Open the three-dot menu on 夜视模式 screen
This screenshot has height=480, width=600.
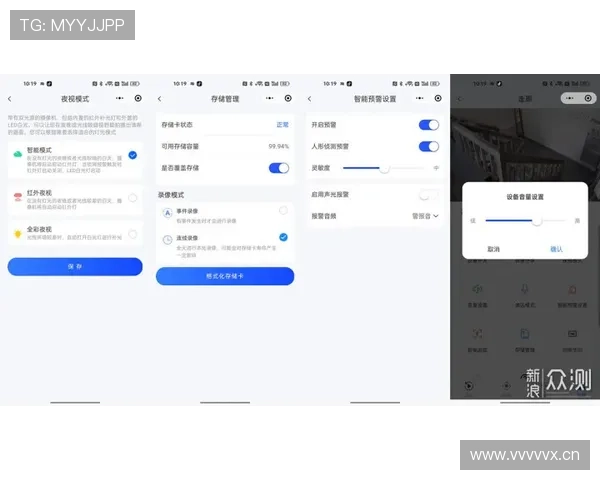click(119, 98)
